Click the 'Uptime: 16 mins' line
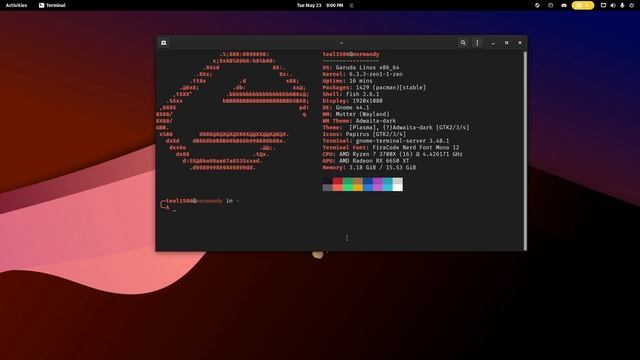The image size is (640, 360). [x=347, y=81]
